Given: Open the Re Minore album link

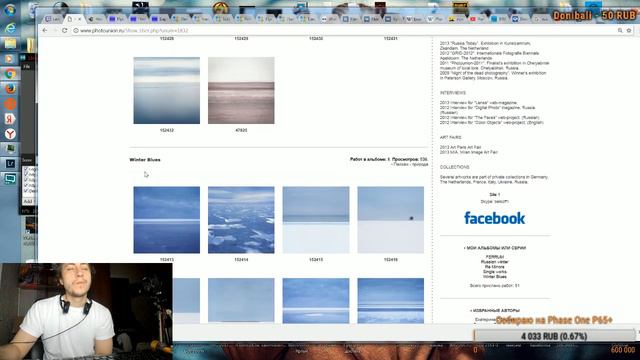Looking at the screenshot, I should tap(495, 267).
